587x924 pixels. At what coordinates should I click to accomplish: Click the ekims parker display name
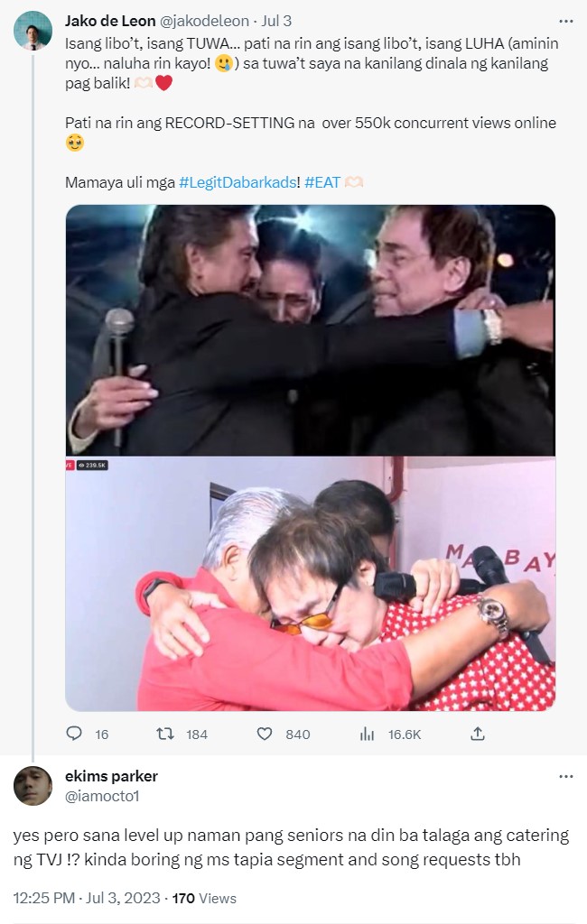[x=111, y=777]
